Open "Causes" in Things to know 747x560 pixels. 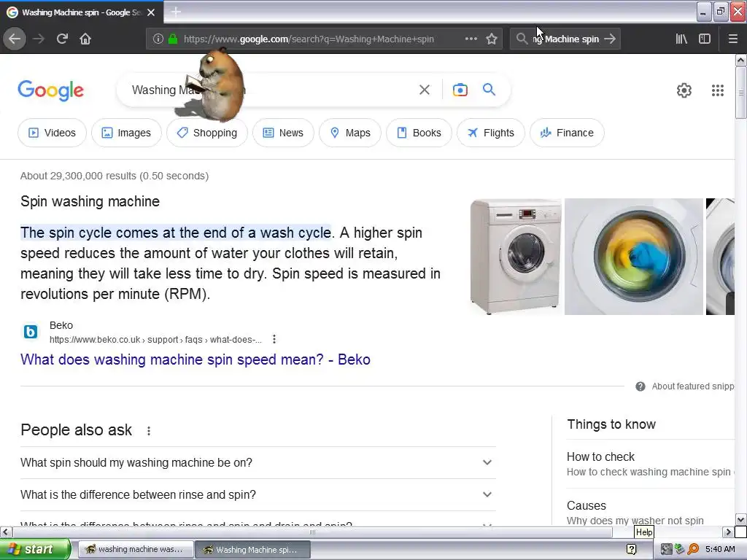point(587,506)
